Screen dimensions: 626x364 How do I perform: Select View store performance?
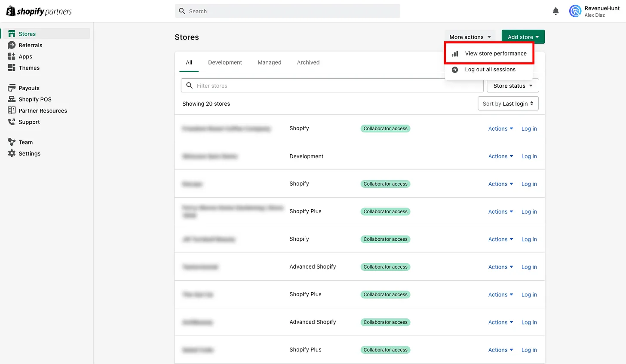point(489,54)
